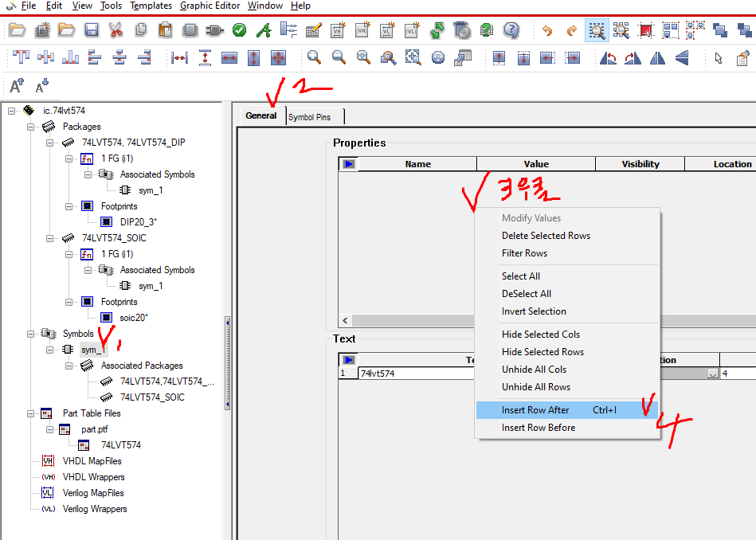Image resolution: width=756 pixels, height=540 pixels.
Task: Click the Text table select-all corner button
Action: coord(349,360)
